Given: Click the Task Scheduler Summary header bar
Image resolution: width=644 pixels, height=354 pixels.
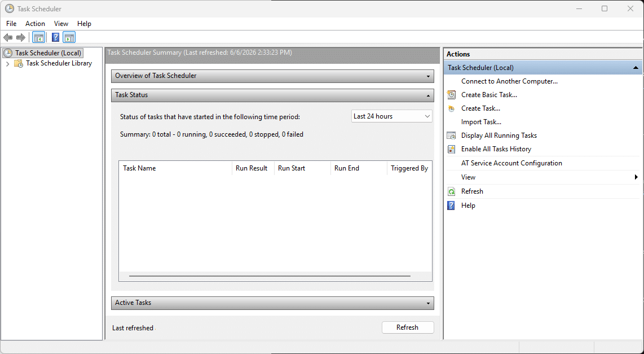Looking at the screenshot, I should click(272, 55).
